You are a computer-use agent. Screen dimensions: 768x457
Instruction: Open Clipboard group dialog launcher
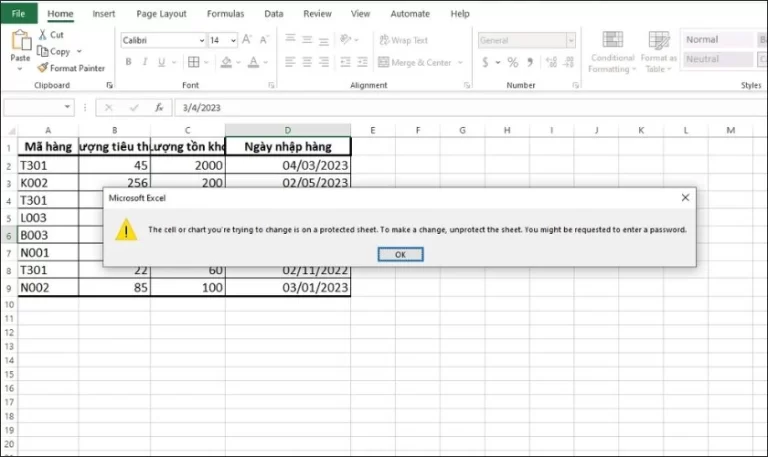tap(109, 85)
